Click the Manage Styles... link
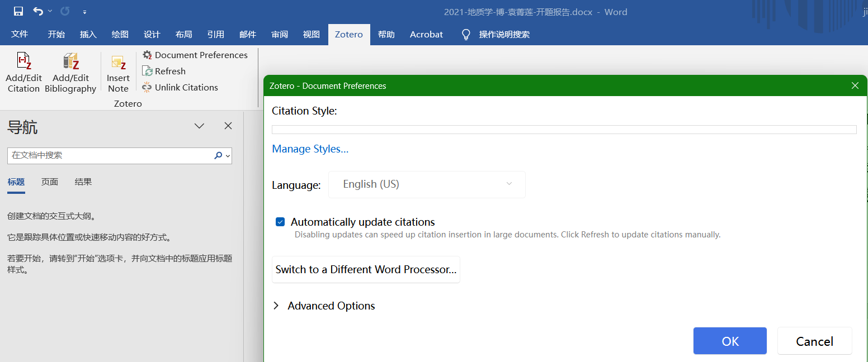 [310, 149]
